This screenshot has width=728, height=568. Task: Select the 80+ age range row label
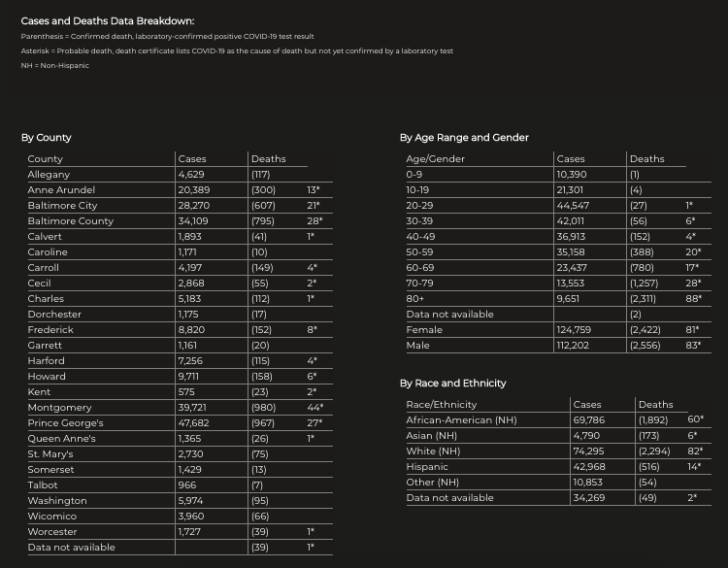[416, 299]
